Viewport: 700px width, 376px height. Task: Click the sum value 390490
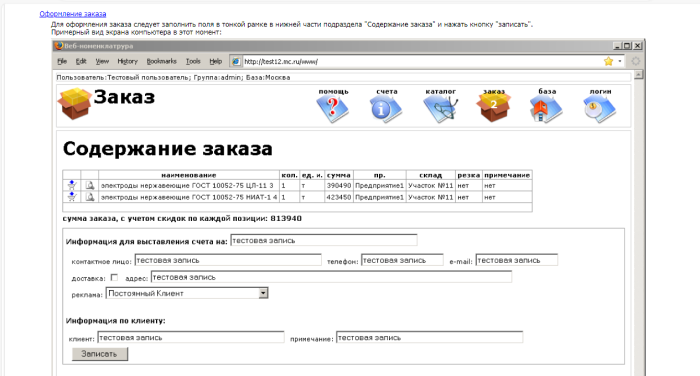click(x=339, y=185)
